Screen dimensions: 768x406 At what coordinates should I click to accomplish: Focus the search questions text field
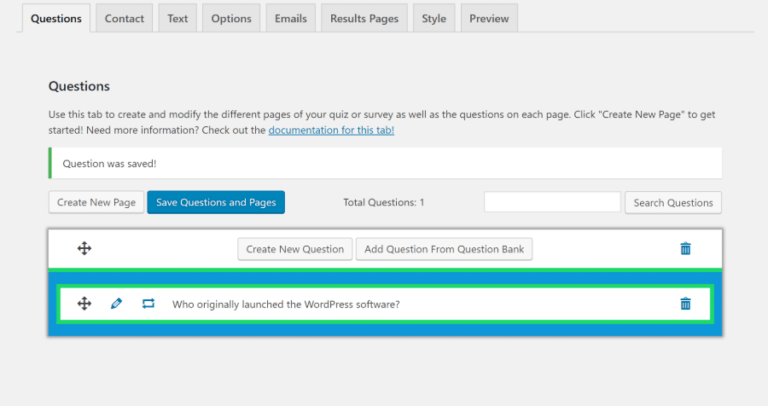552,202
